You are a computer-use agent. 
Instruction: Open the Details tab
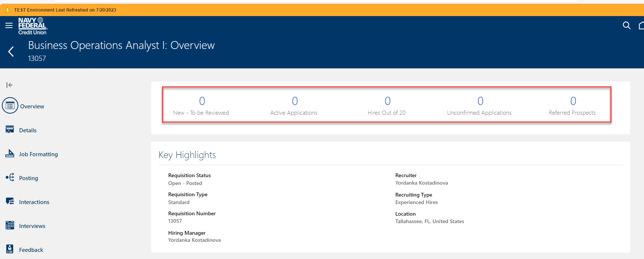point(28,130)
